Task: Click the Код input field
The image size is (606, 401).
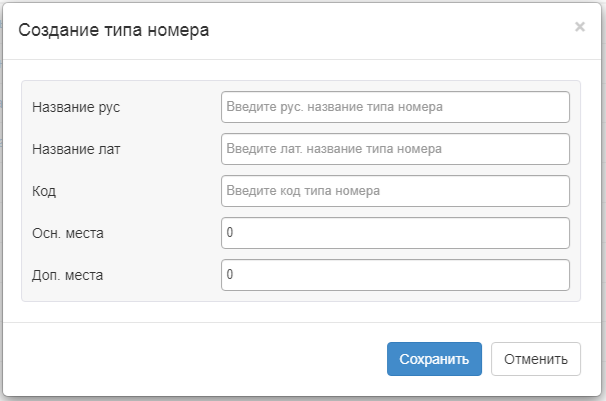Action: [395, 191]
